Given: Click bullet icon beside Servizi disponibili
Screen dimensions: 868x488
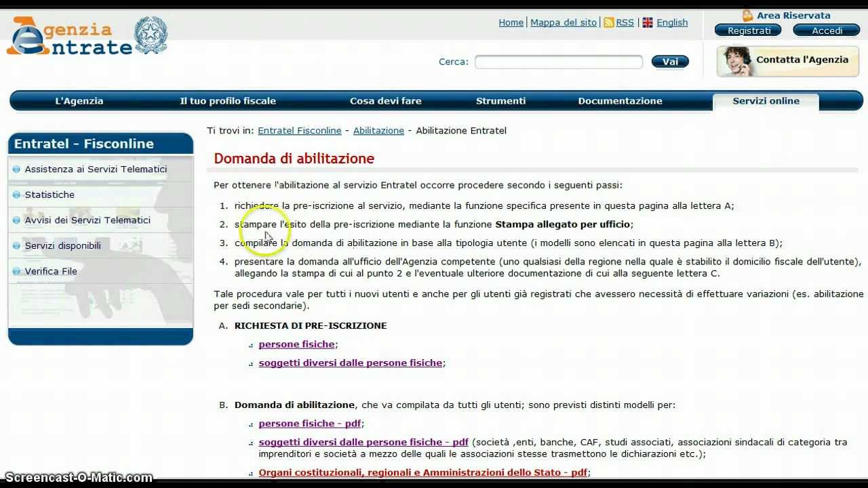Looking at the screenshot, I should point(16,245).
